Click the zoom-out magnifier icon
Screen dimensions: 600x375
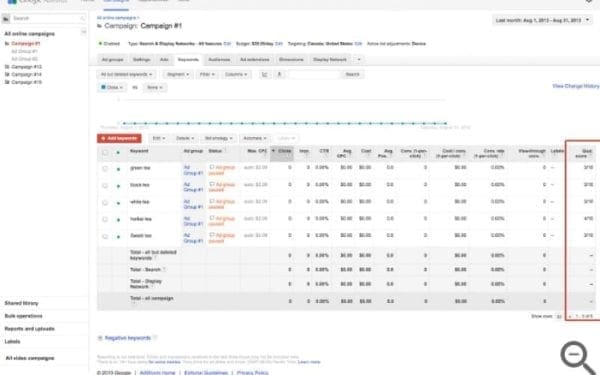577,358
